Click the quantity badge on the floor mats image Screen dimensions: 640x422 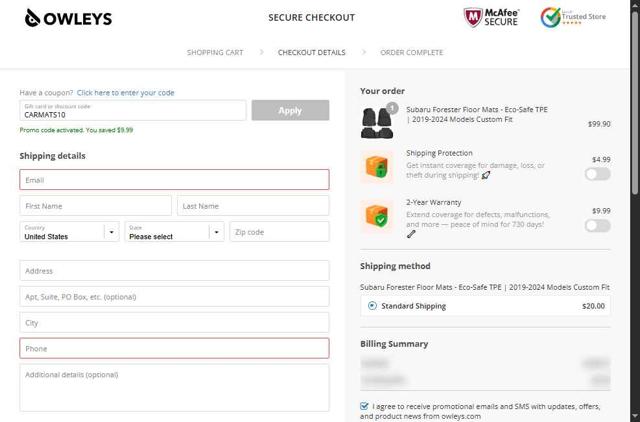click(x=392, y=108)
